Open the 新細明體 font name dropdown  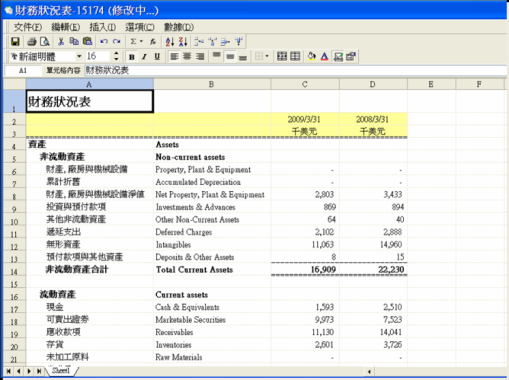tap(79, 56)
